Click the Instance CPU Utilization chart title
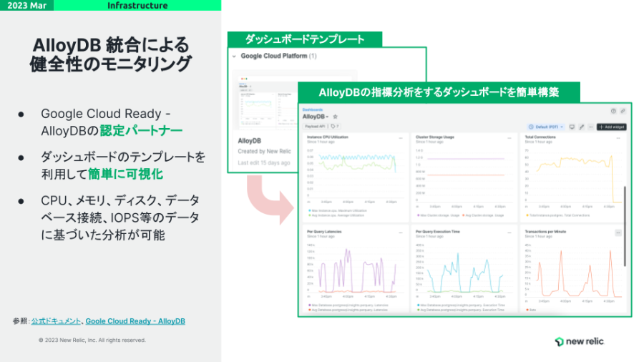 [327, 137]
